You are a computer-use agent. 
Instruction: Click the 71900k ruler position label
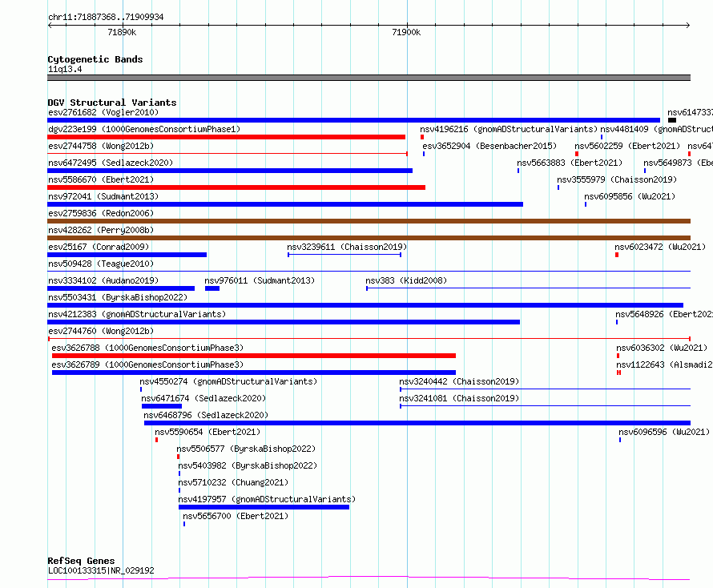coord(406,32)
